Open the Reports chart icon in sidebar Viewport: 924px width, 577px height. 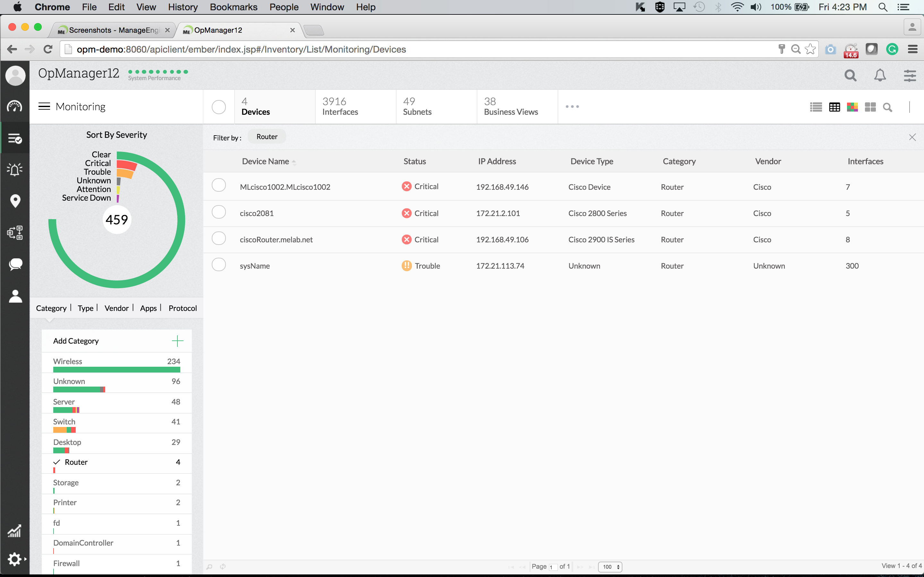pyautogui.click(x=15, y=531)
